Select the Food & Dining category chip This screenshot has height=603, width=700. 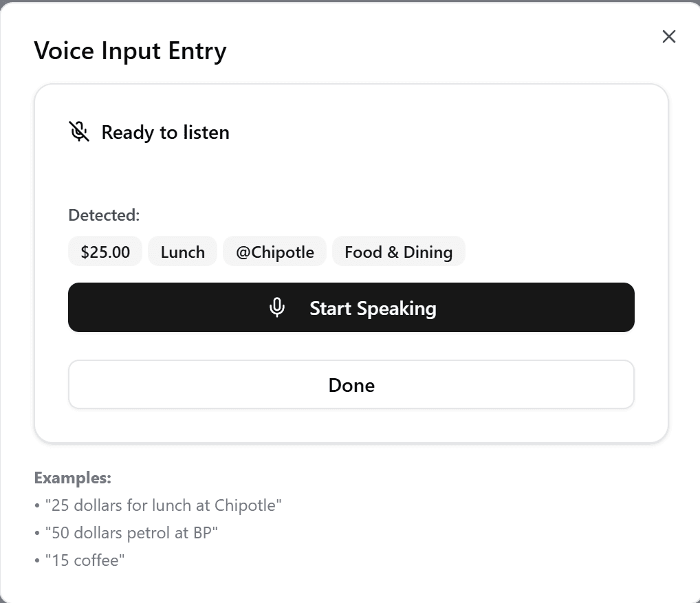[x=398, y=252]
